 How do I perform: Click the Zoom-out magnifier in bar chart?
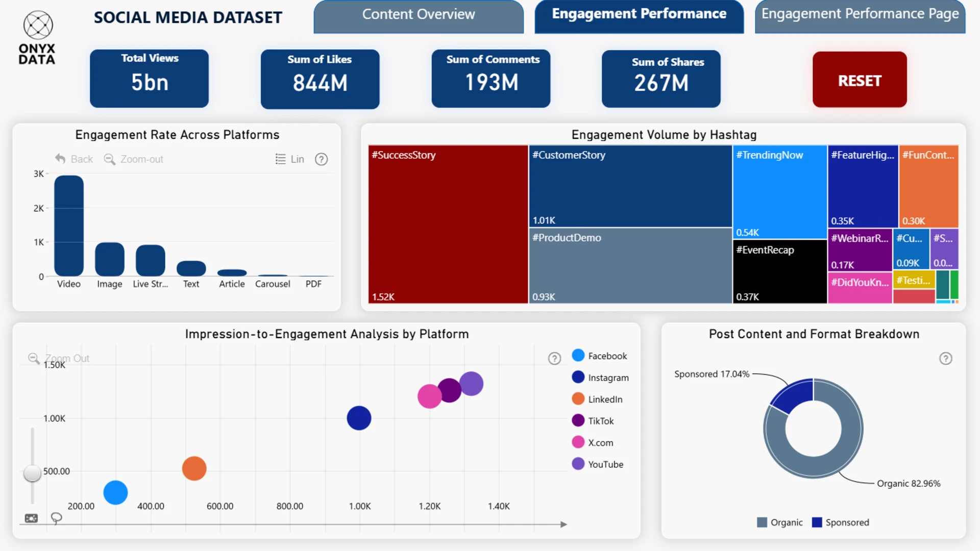pyautogui.click(x=109, y=159)
